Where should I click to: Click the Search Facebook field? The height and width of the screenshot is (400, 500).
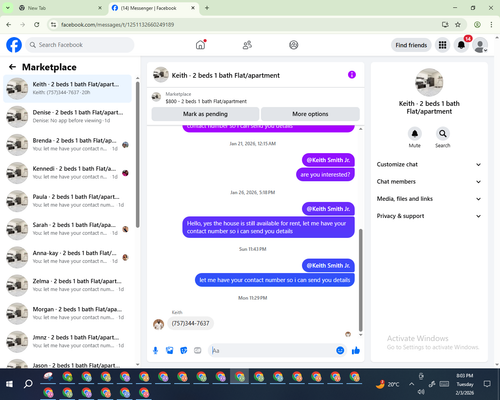pyautogui.click(x=80, y=45)
